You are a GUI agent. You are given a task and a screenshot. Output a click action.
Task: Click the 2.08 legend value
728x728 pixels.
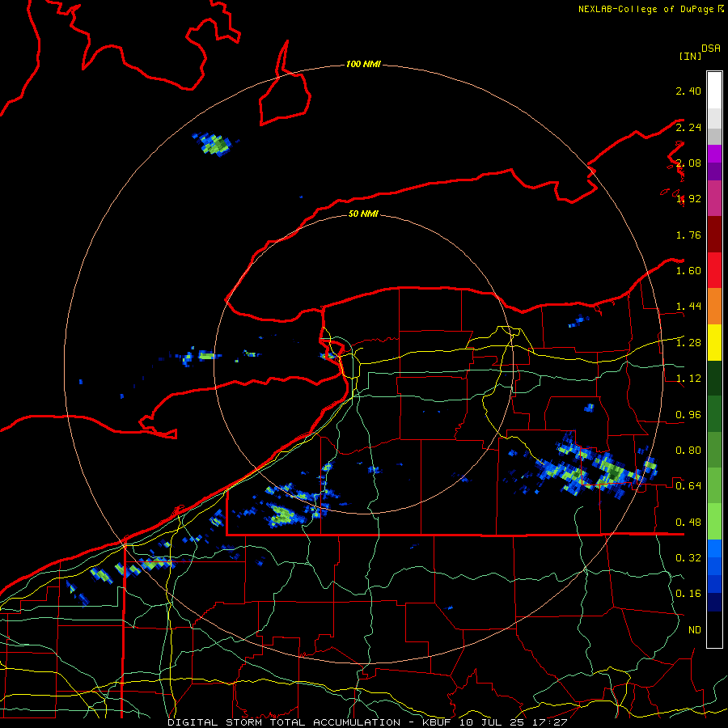pos(688,163)
